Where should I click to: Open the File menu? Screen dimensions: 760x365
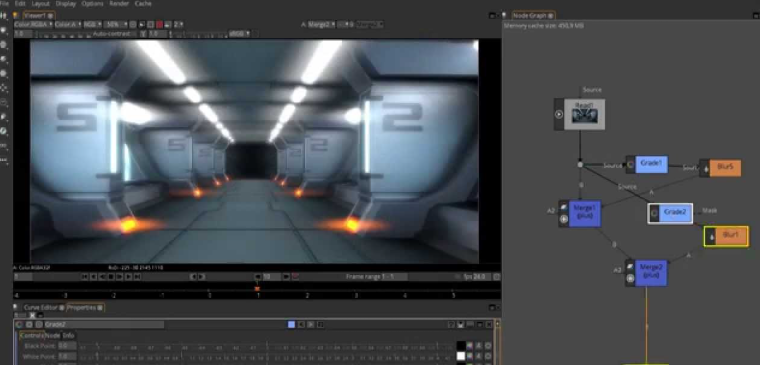click(x=4, y=3)
